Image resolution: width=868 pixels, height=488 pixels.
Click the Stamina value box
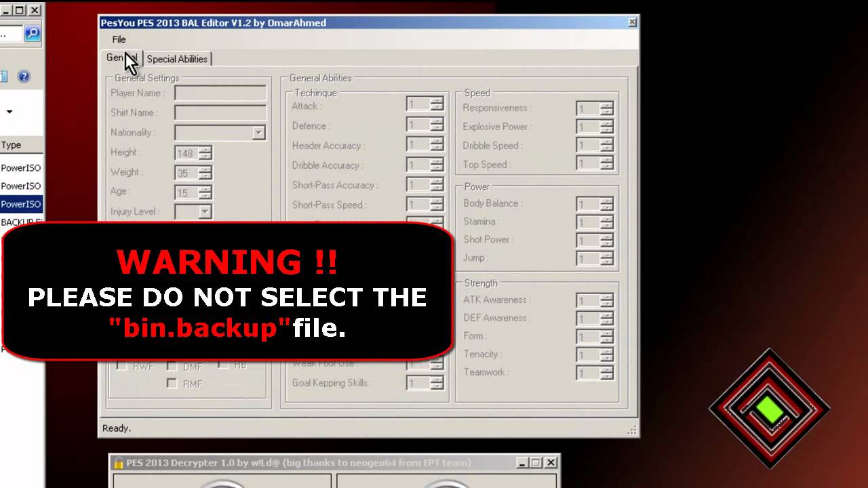589,222
